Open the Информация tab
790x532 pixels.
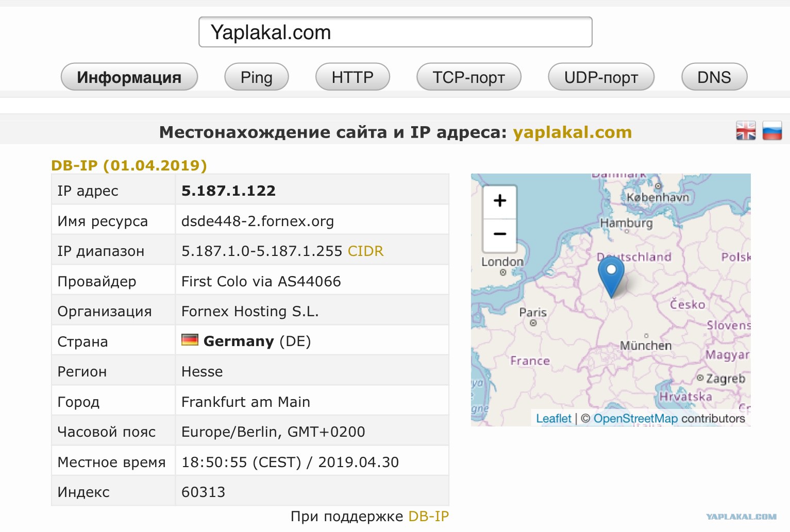[x=129, y=77]
